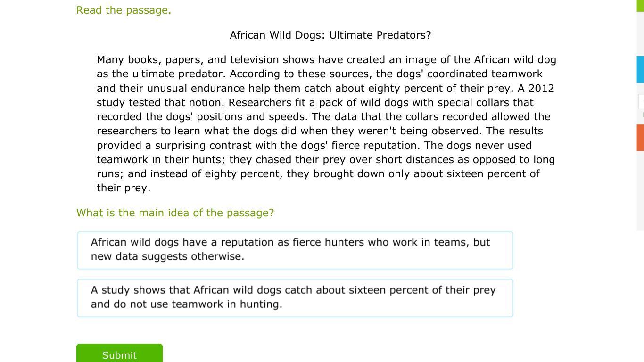Click the "Read the passage." instruction
This screenshot has width=644, height=362.
124,10
